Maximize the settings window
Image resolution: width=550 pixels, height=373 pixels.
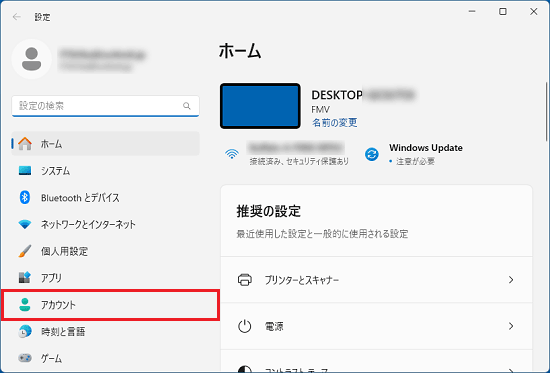(x=503, y=12)
